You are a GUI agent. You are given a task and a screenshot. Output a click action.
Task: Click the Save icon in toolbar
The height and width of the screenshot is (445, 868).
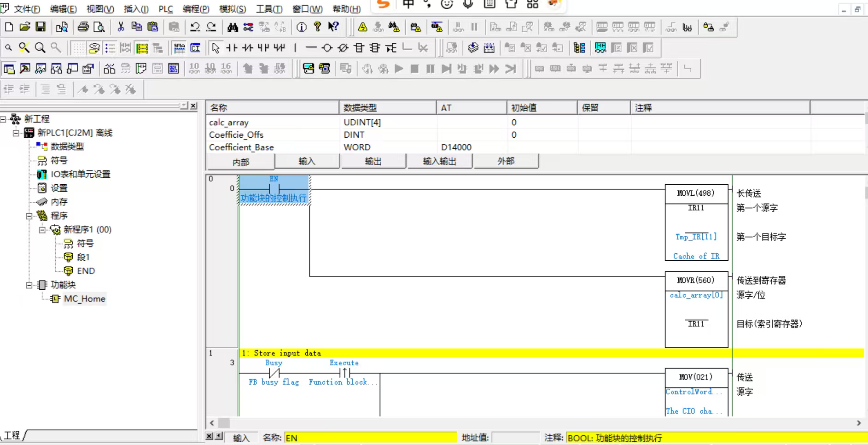coord(41,27)
